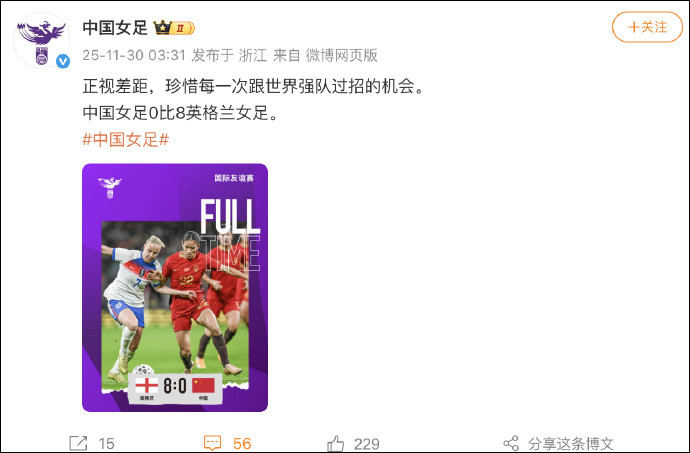Enlarge the Full Time match poster image
Viewport: 690px width, 453px height.
pyautogui.click(x=175, y=287)
